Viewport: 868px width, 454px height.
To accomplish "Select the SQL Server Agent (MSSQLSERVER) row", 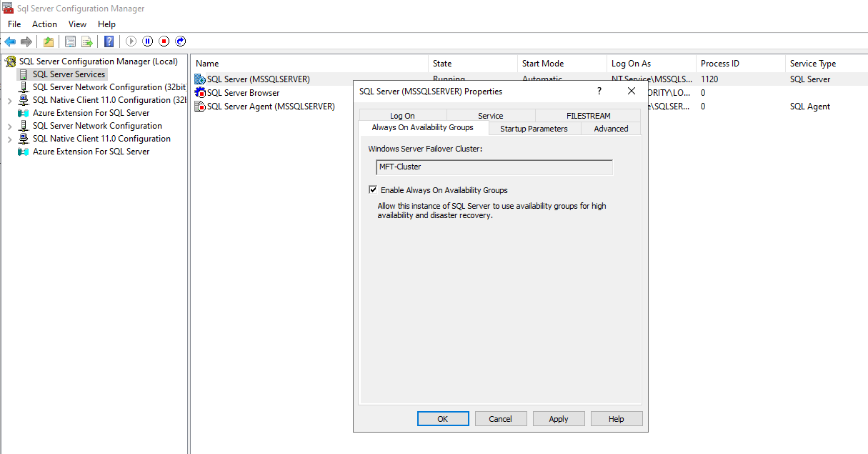I will tap(271, 107).
